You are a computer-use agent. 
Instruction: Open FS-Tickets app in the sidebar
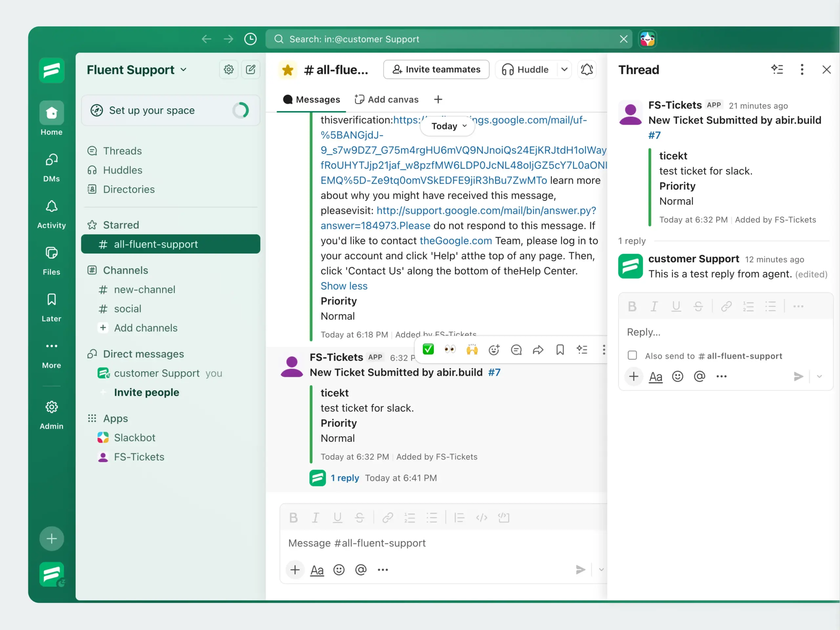click(x=131, y=457)
